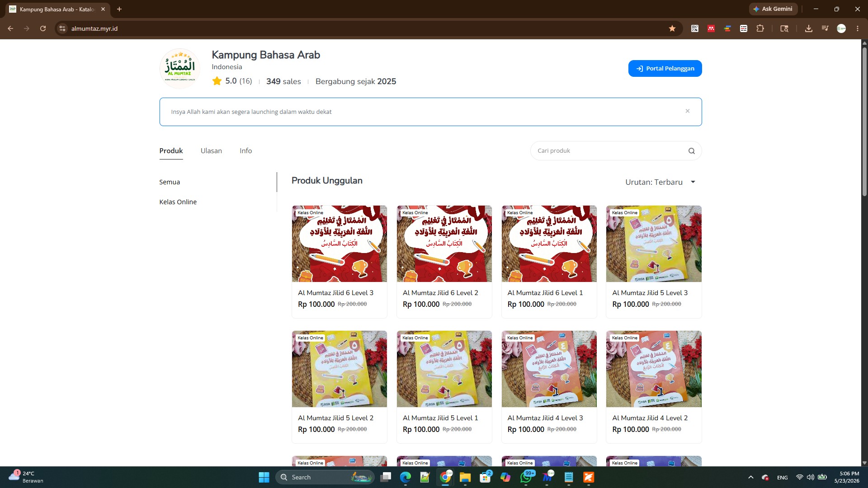Image resolution: width=868 pixels, height=488 pixels.
Task: Open Al Mumtaz Jilid 4 Level 3 thumbnail
Action: click(x=549, y=369)
